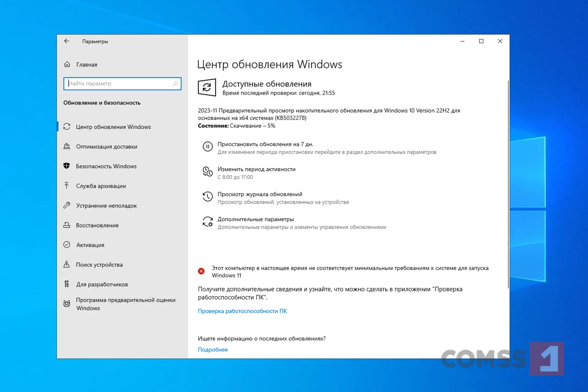Image resolution: width=588 pixels, height=392 pixels.
Task: Click the home icon next to Главная
Action: [x=67, y=64]
